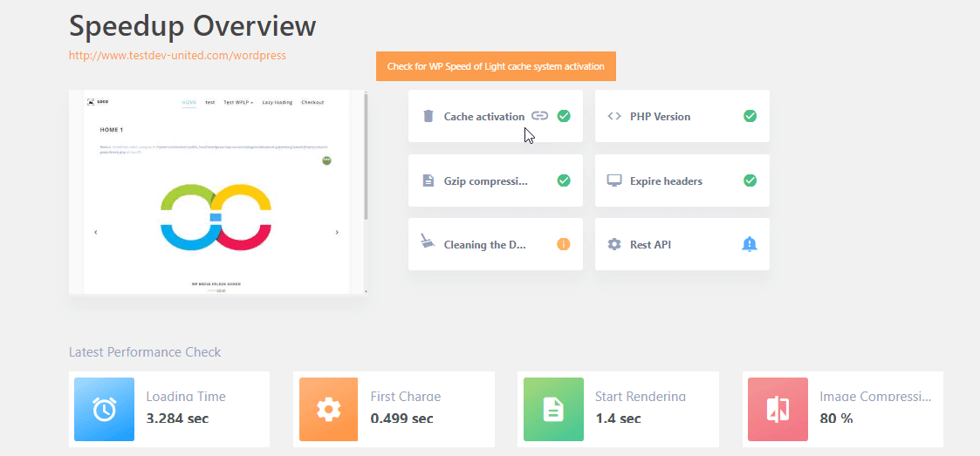Screen dimensions: 980x456
Task: Click the code brackets icon for PHP Version
Action: (614, 116)
